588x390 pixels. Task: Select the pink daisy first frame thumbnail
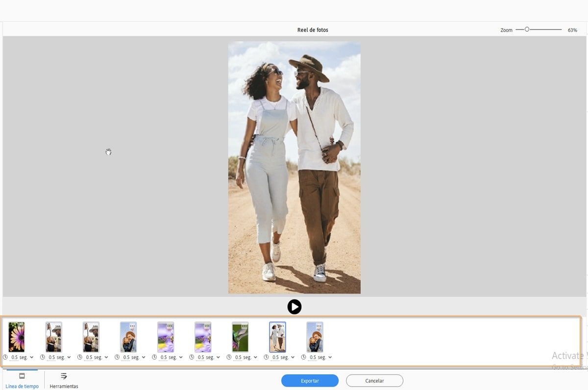17,337
